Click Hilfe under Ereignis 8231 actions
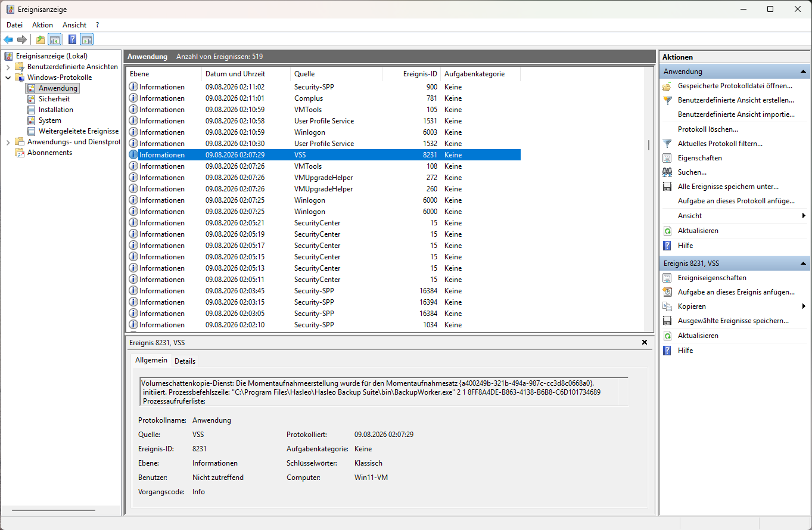812x530 pixels. click(685, 351)
